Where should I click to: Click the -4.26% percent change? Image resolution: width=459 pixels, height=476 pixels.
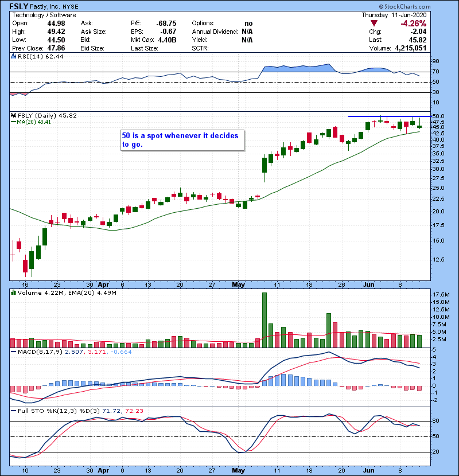click(x=414, y=24)
